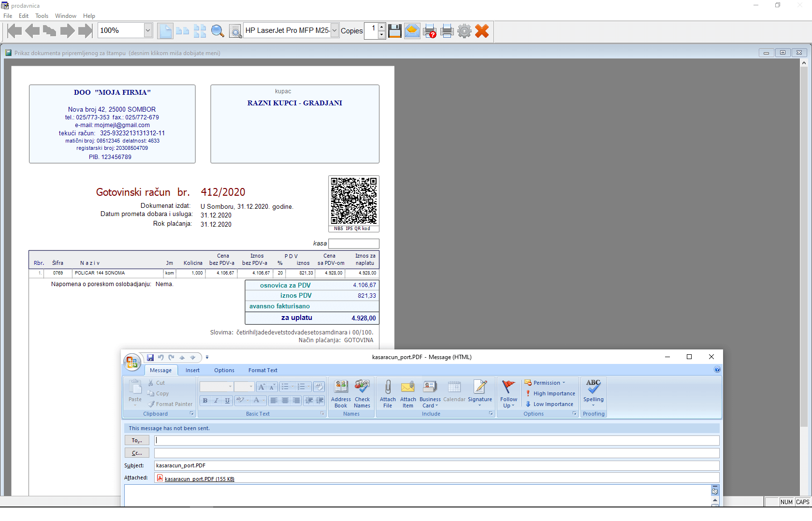Expand Options group dialog launcher

(x=575, y=414)
